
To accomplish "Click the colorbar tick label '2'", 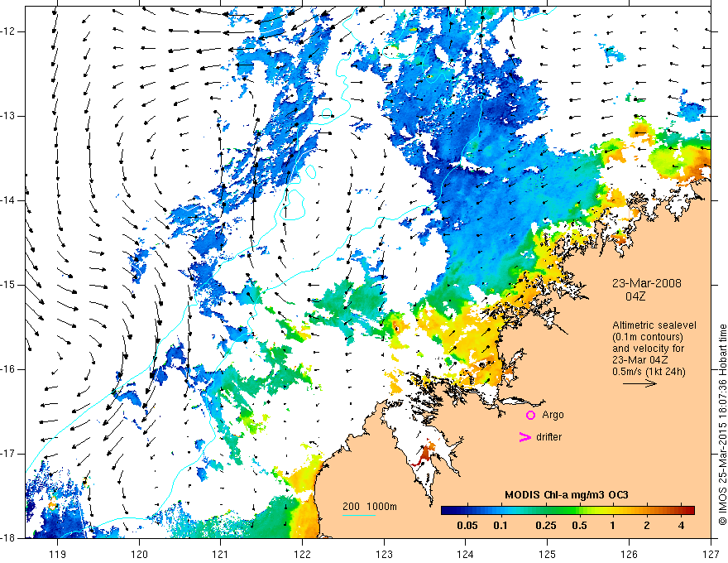I will [647, 526].
